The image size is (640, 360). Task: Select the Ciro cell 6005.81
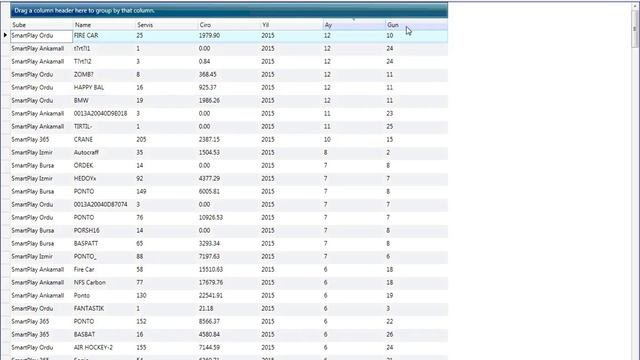click(229, 191)
